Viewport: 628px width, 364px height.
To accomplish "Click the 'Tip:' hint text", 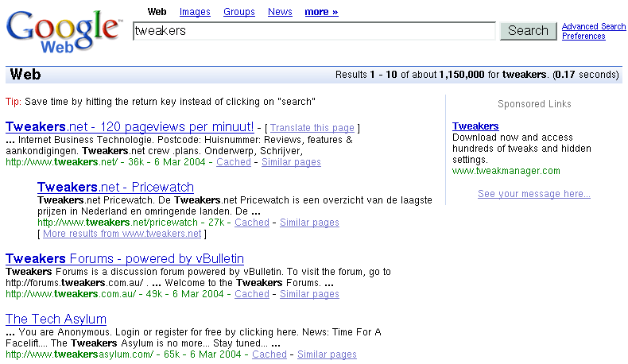I will (x=14, y=102).
